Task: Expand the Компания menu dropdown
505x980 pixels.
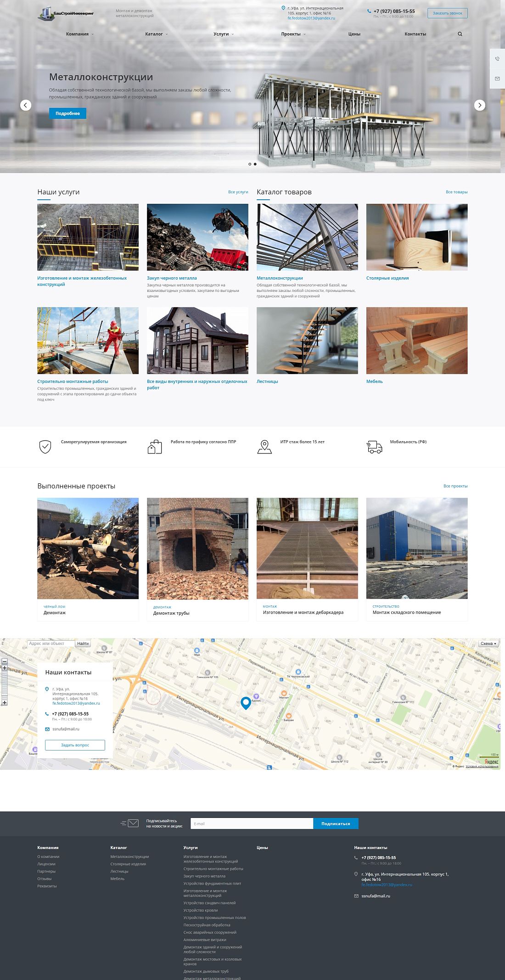Action: [x=80, y=34]
